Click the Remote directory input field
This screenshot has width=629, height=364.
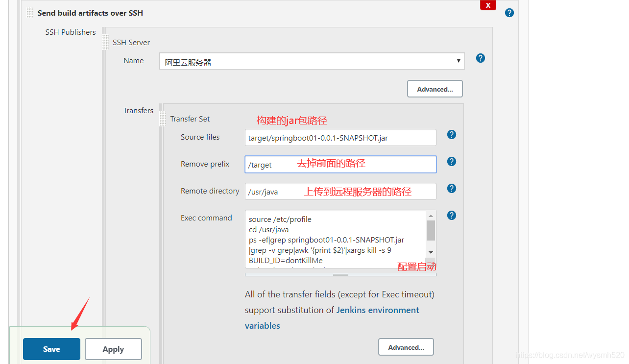point(340,192)
